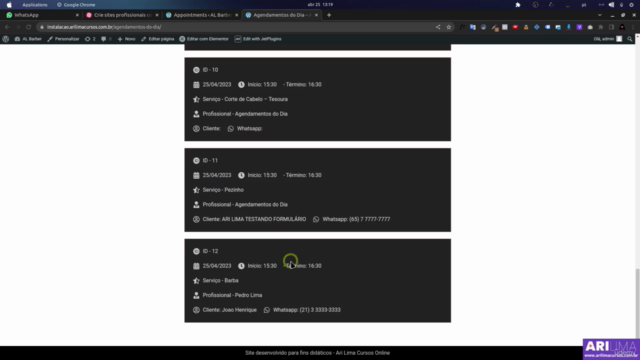Click Google Chrome in top bar
This screenshot has width=640, height=360.
(x=76, y=4)
